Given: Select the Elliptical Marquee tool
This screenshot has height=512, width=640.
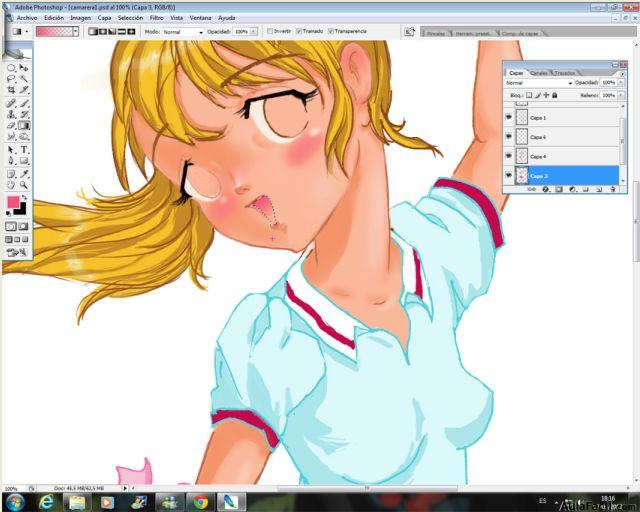Looking at the screenshot, I should pos(11,68).
